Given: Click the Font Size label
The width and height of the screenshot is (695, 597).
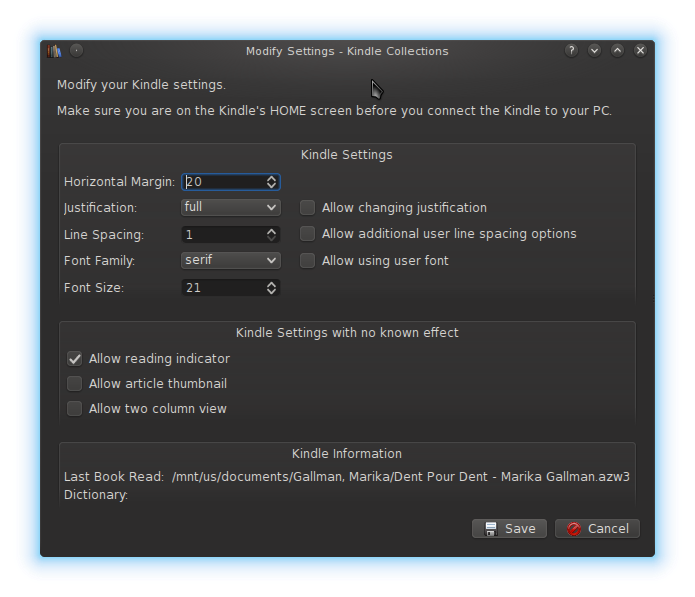Looking at the screenshot, I should coord(94,288).
